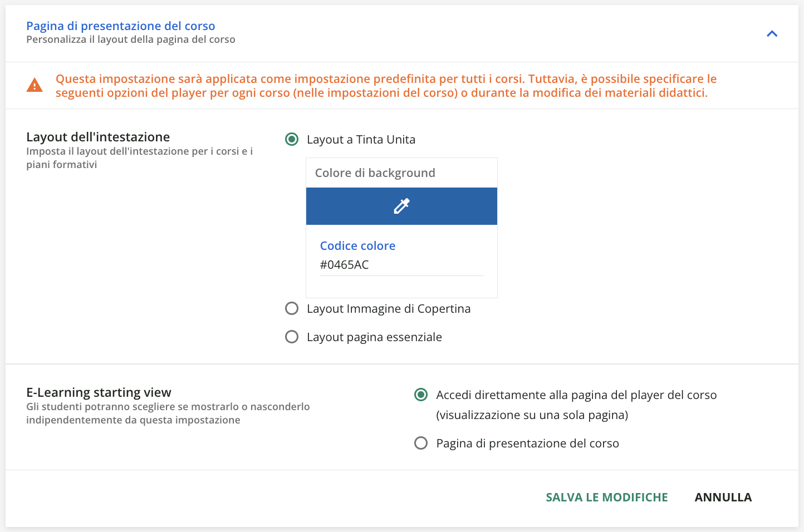Click inside the color code input line
This screenshot has width=804, height=532.
(401, 264)
